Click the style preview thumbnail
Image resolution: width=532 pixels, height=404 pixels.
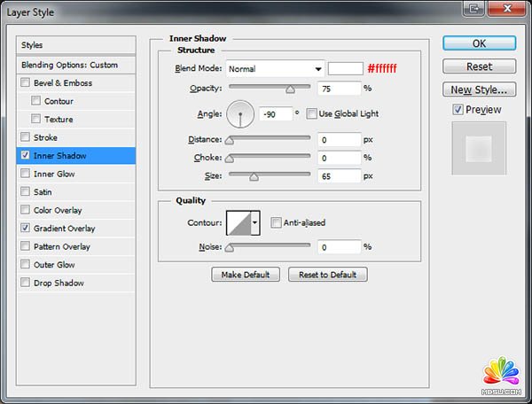(x=479, y=149)
